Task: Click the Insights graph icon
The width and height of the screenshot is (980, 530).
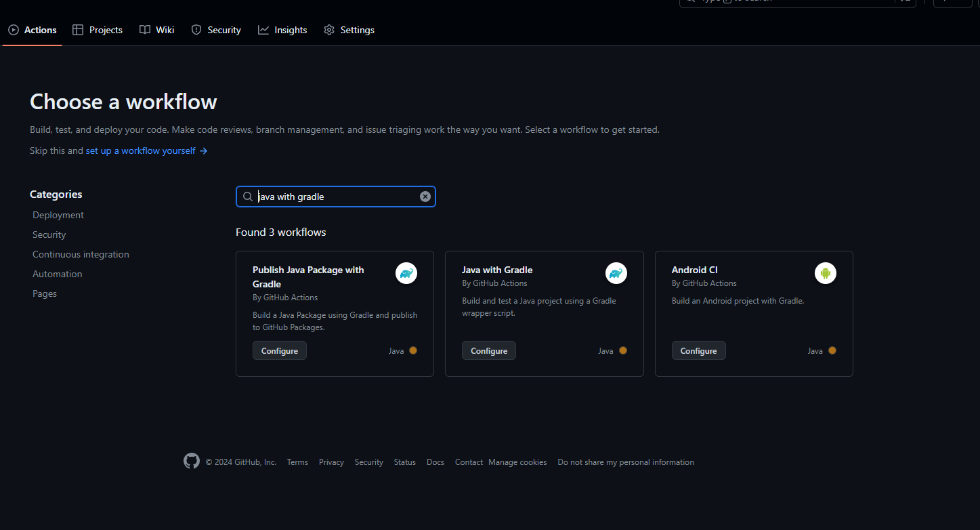Action: click(263, 30)
